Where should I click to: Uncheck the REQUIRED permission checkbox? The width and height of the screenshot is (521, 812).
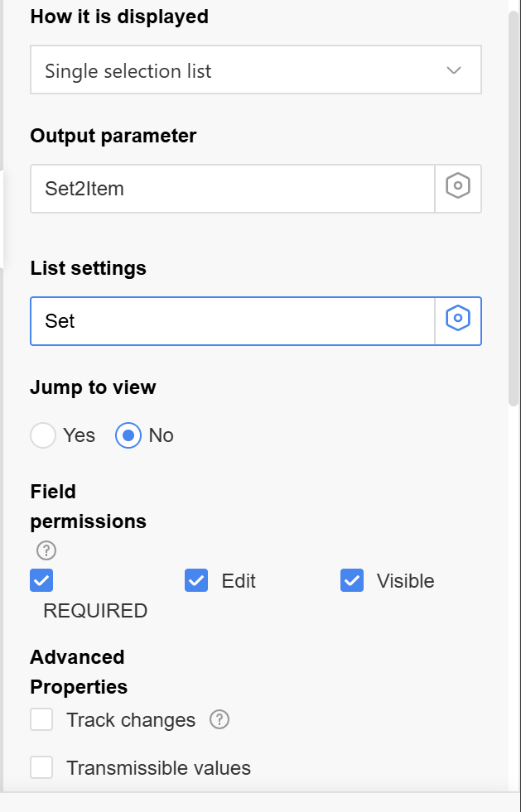point(41,581)
